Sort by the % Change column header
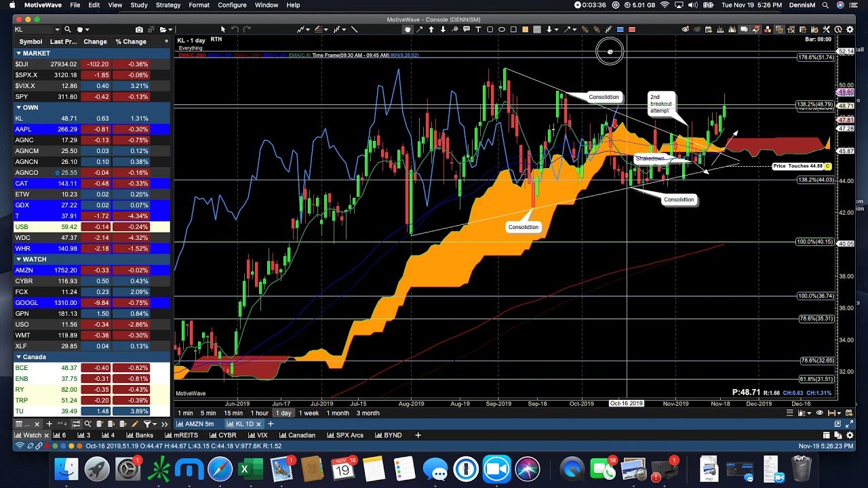Image resolution: width=868 pixels, height=488 pixels. pyautogui.click(x=131, y=41)
